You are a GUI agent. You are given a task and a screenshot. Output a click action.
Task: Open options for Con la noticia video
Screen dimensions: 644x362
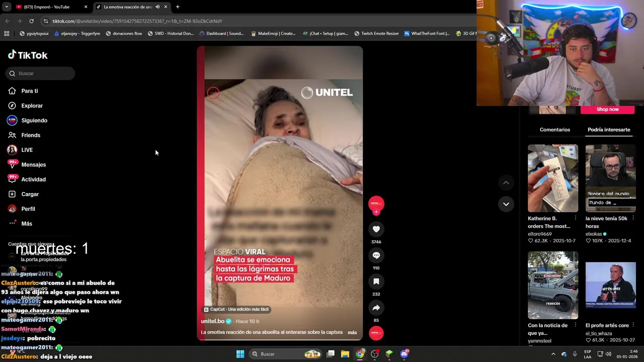point(575,325)
